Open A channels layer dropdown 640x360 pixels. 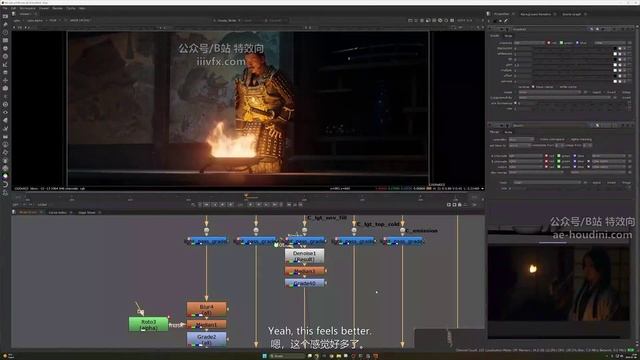pos(526,156)
